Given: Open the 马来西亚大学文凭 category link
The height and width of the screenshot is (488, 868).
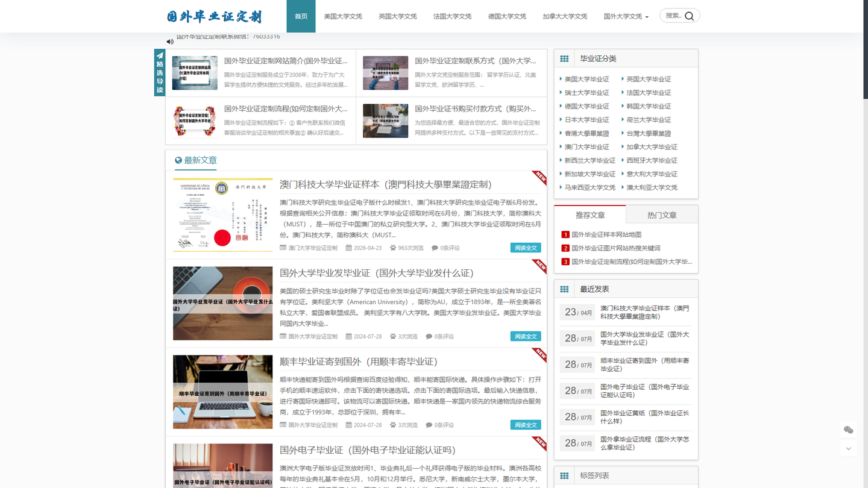Looking at the screenshot, I should [x=590, y=187].
